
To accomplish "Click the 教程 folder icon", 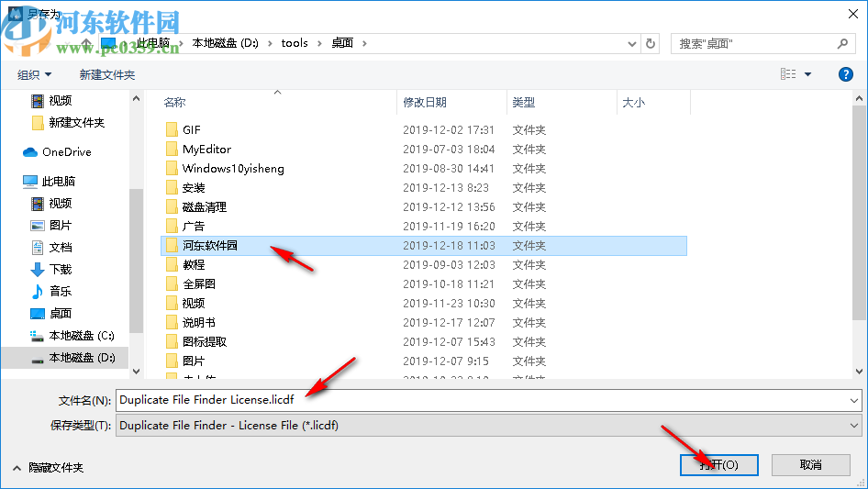I will coord(172,265).
